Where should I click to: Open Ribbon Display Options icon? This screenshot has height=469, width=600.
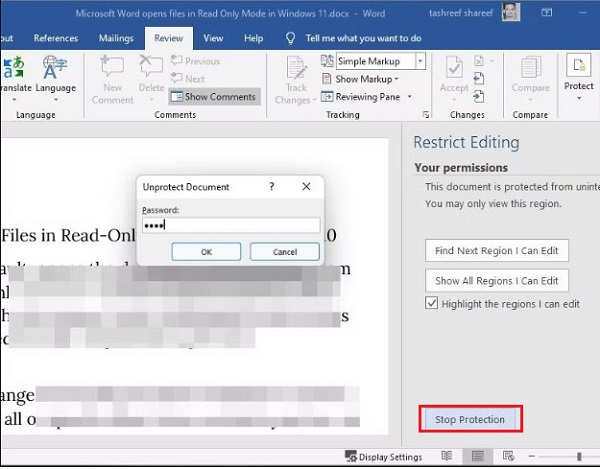(546, 13)
